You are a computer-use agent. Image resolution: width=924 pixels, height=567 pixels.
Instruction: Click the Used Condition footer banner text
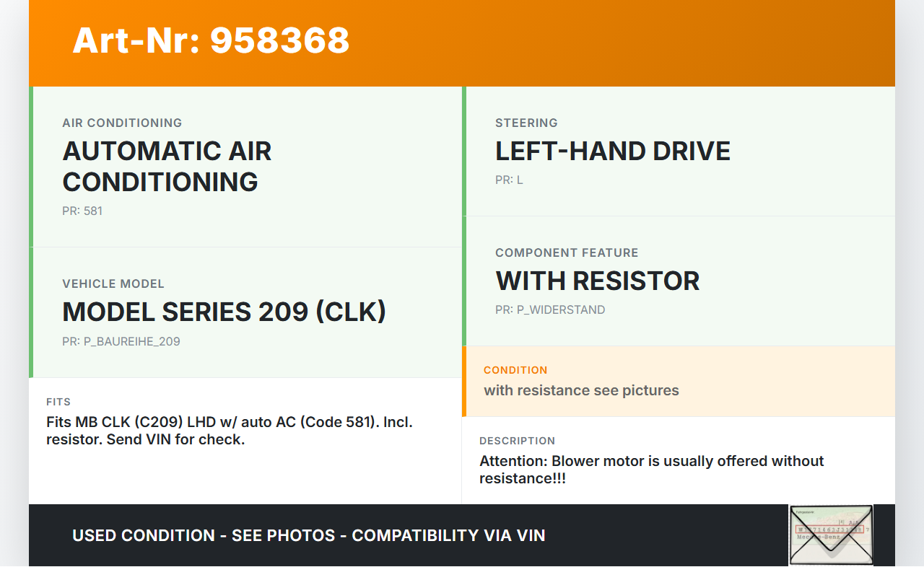pyautogui.click(x=309, y=535)
